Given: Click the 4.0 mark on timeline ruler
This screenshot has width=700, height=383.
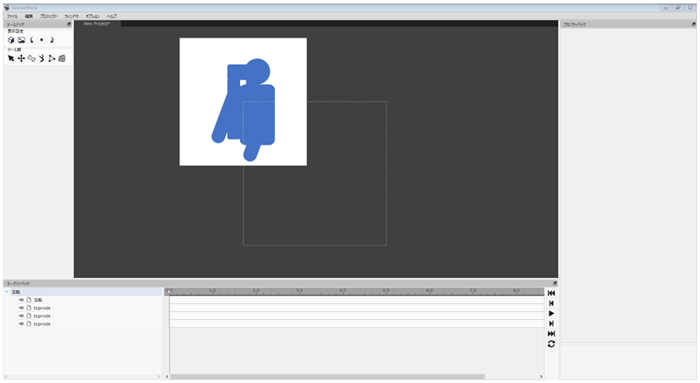Looking at the screenshot, I should pyautogui.click(x=342, y=291).
